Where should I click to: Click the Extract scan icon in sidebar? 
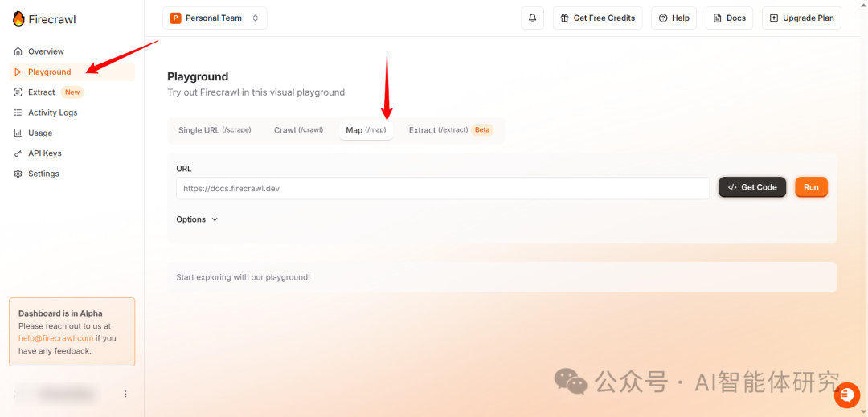[18, 92]
